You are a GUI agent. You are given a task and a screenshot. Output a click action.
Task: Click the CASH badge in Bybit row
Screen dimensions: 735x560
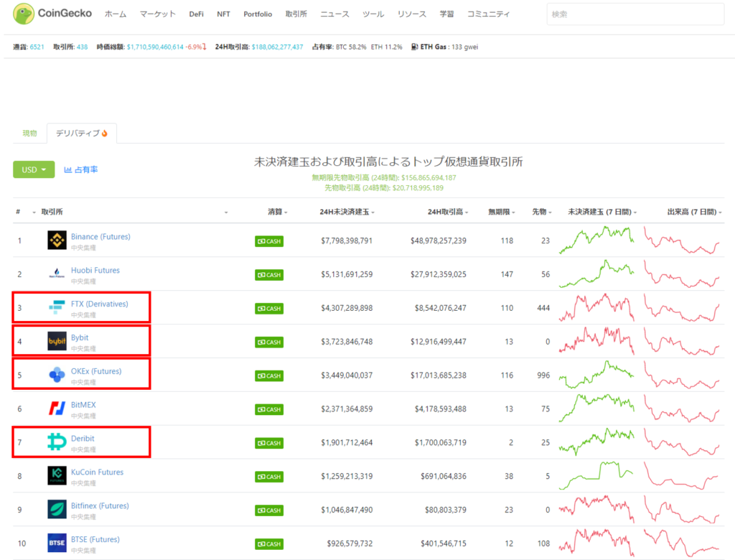pos(269,342)
